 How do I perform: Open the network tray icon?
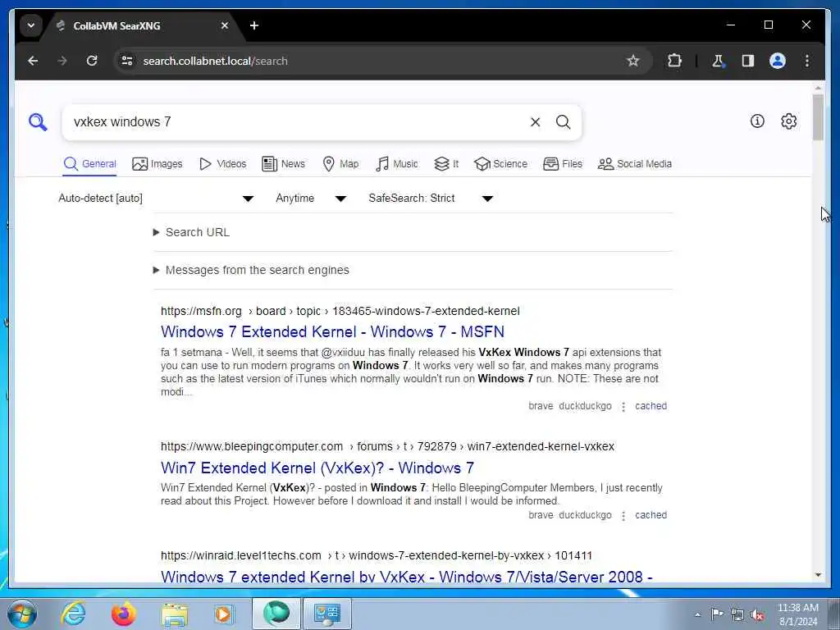tap(737, 614)
